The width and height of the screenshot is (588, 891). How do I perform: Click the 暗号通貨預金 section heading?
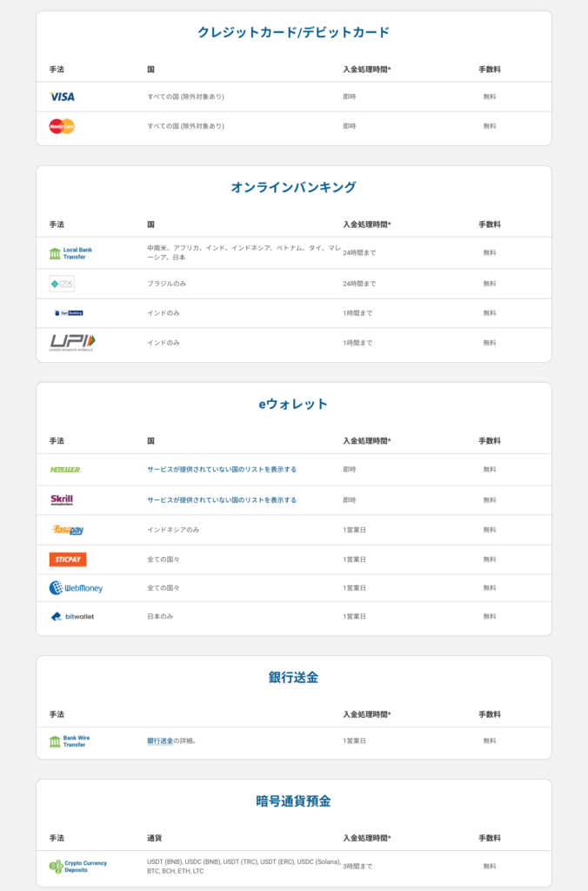tap(293, 801)
